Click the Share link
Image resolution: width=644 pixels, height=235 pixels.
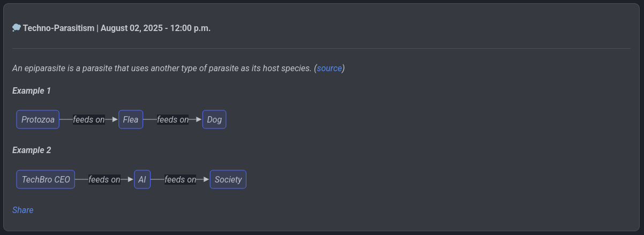tap(23, 210)
